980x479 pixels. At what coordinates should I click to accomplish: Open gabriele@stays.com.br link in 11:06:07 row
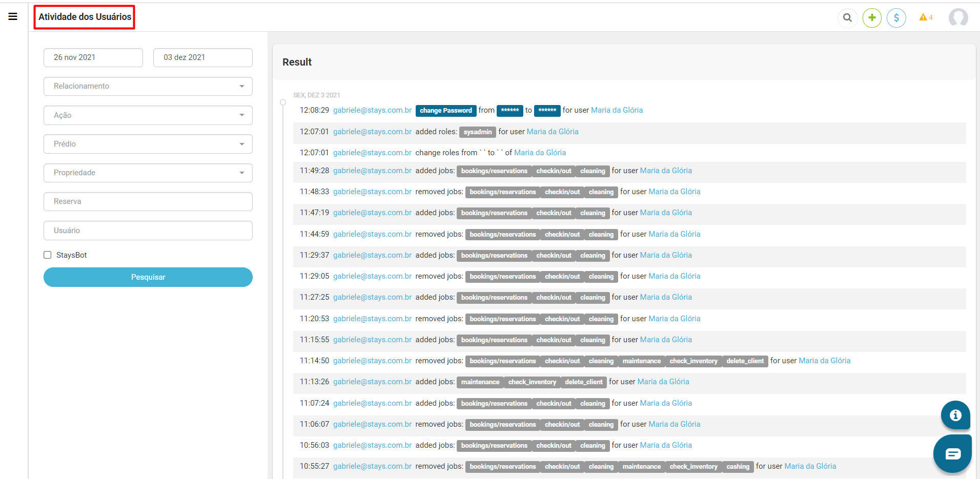pos(373,424)
